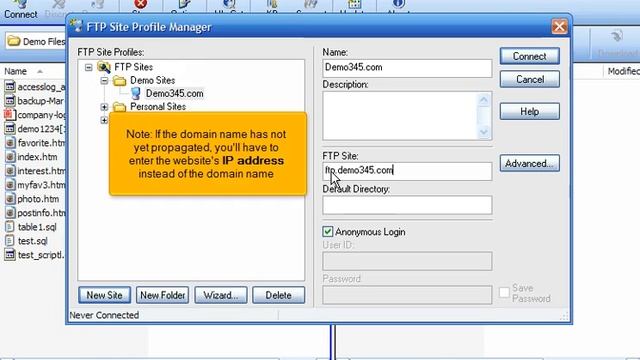Click the demo1234 file icon
The image size is (640, 360).
point(10,129)
